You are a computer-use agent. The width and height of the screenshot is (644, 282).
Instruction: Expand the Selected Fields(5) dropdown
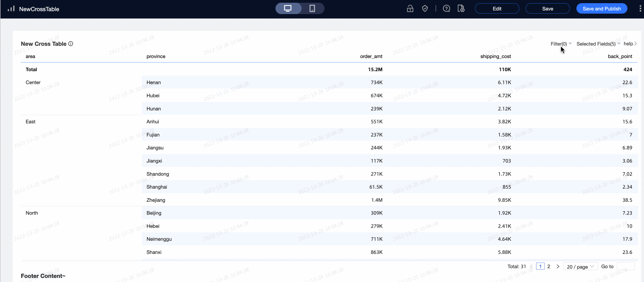coord(599,44)
